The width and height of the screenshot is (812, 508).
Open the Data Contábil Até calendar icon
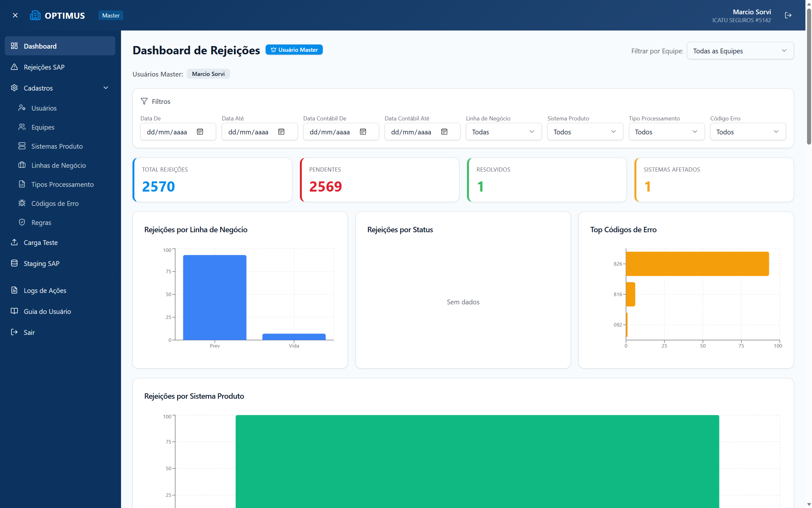pos(444,132)
